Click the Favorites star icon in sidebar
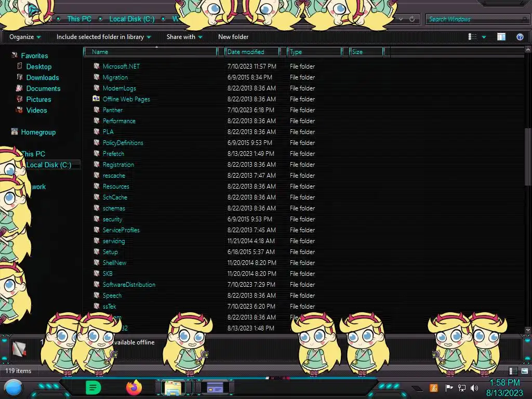Screen dimensions: 532x399 14,55
